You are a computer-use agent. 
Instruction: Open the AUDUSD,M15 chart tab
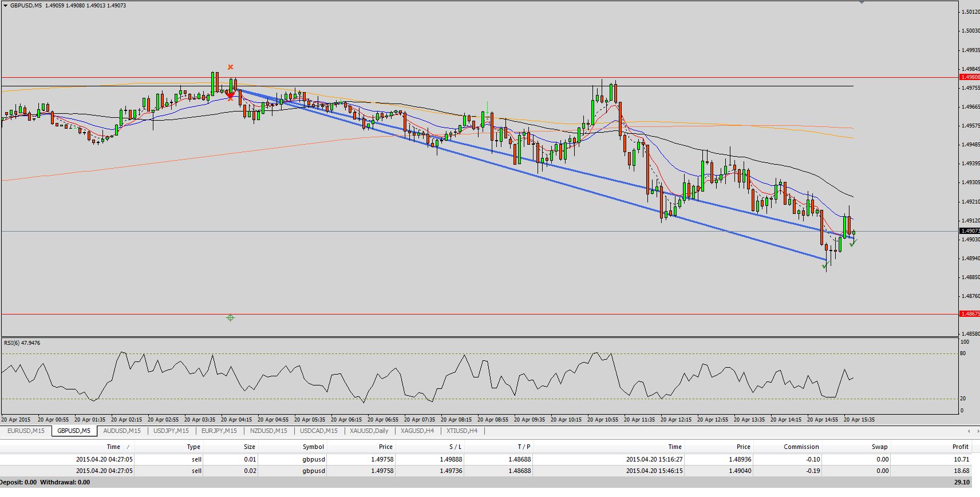122,431
